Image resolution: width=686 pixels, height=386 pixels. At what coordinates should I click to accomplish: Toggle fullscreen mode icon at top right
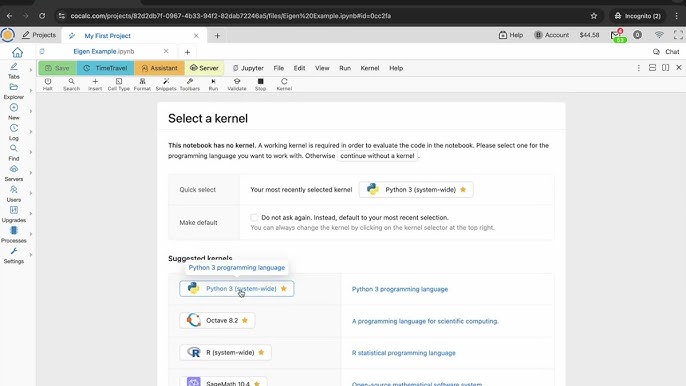(x=678, y=35)
